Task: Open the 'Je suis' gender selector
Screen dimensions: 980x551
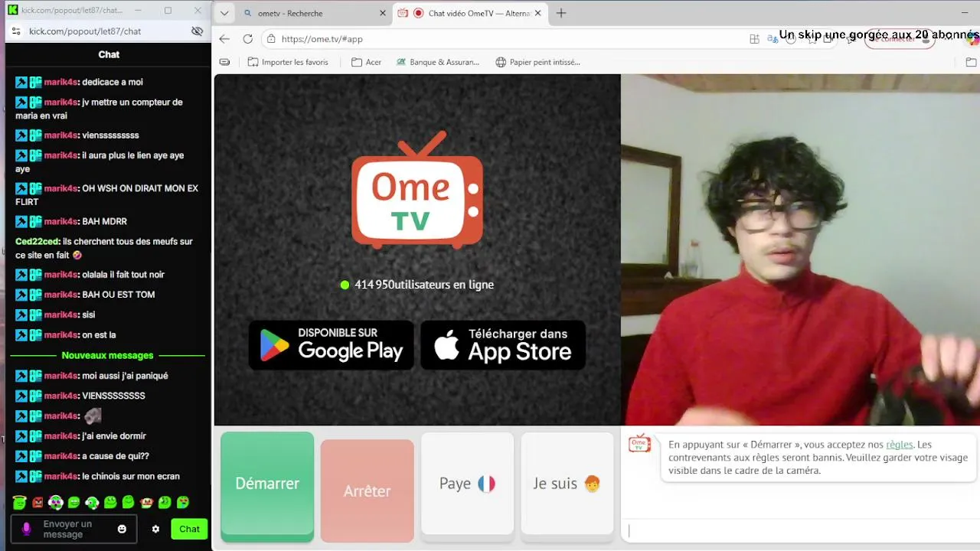Action: pyautogui.click(x=567, y=484)
